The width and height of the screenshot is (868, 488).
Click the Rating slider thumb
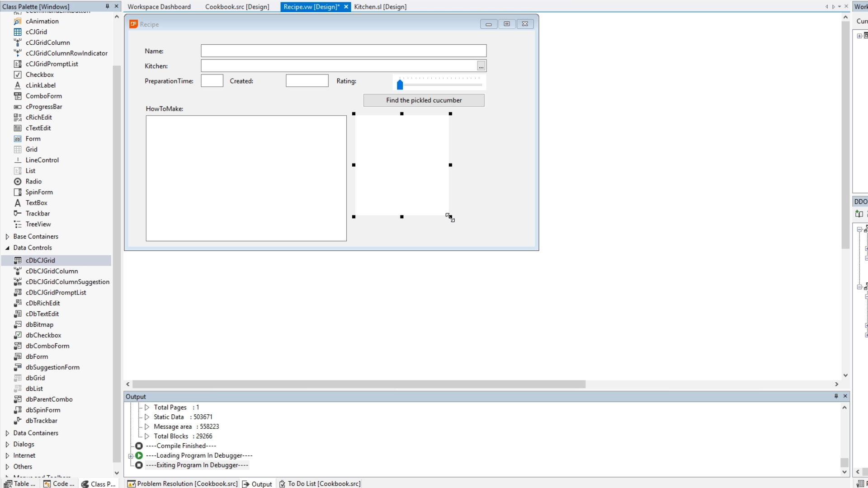(x=400, y=84)
